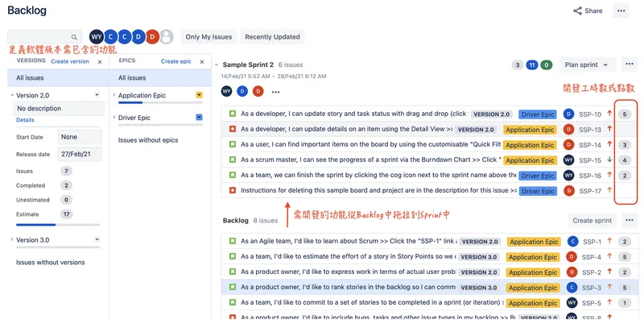Image resolution: width=644 pixels, height=320 pixels.
Task: Click assignee avatar on SSP-5 row
Action: coord(572,303)
